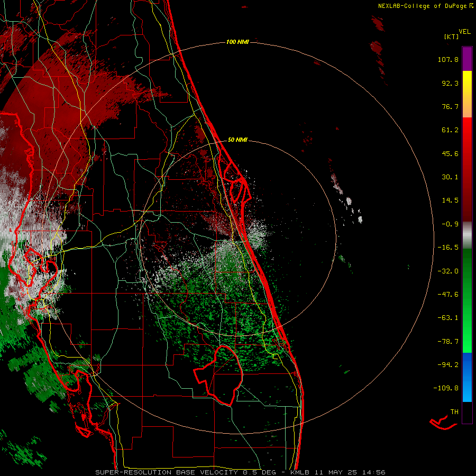Click the 100 NMI range ring label
Viewport: 476px width, 476px height.
[x=237, y=42]
